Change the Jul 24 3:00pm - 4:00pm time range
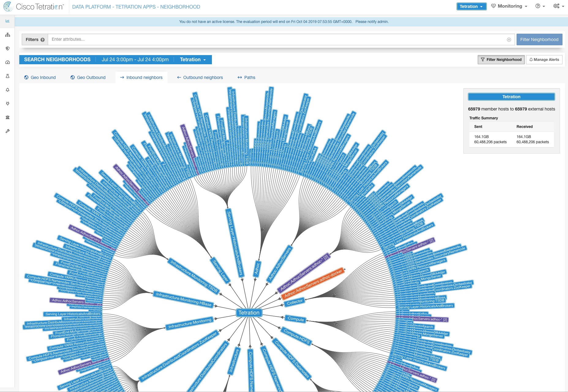The width and height of the screenshot is (568, 392). click(135, 60)
